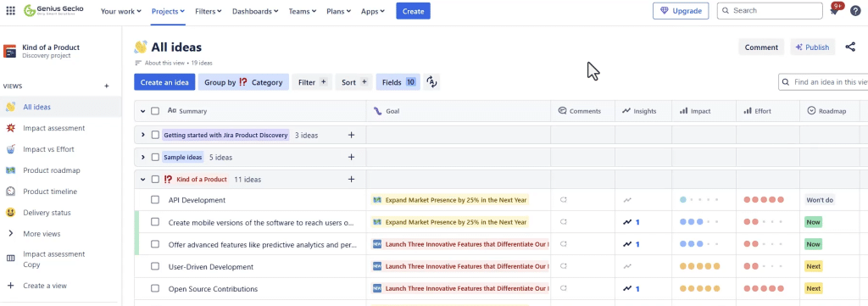Expand the Sample ideas group
Viewport: 868px width, 306px height.
pos(142,157)
